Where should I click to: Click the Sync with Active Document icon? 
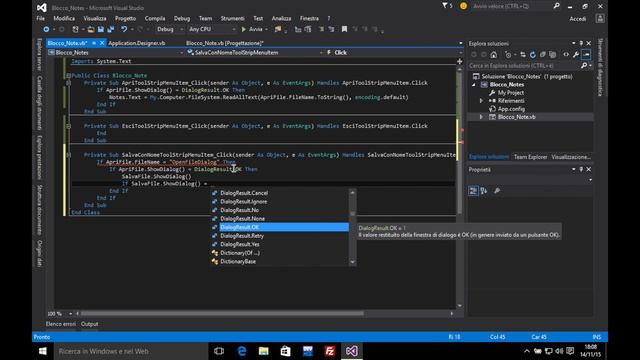(x=523, y=55)
